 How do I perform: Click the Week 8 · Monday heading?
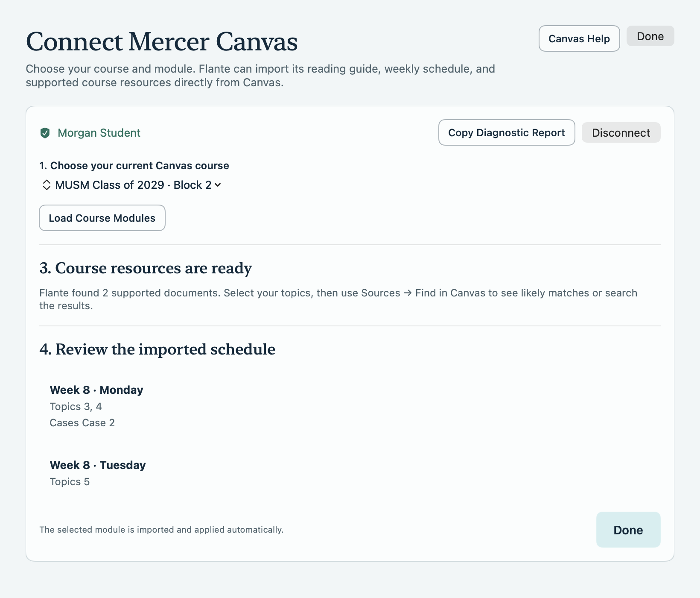96,390
